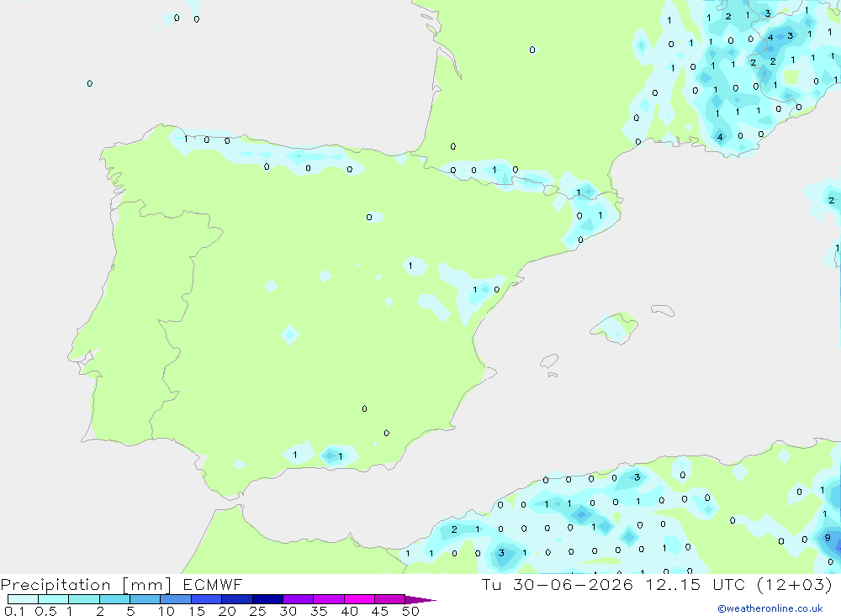Click the 5–10 mm legend swatch
Image resolution: width=841 pixels, height=616 pixels.
145,599
